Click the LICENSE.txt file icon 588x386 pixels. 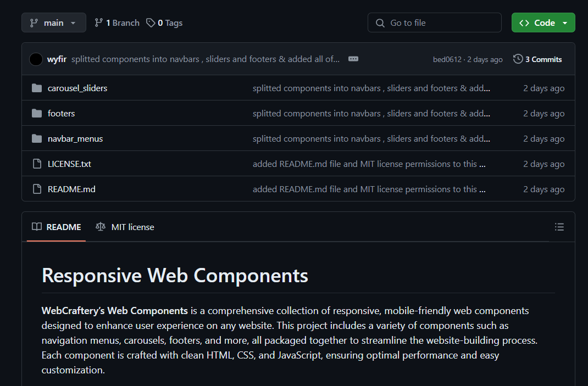pos(37,164)
